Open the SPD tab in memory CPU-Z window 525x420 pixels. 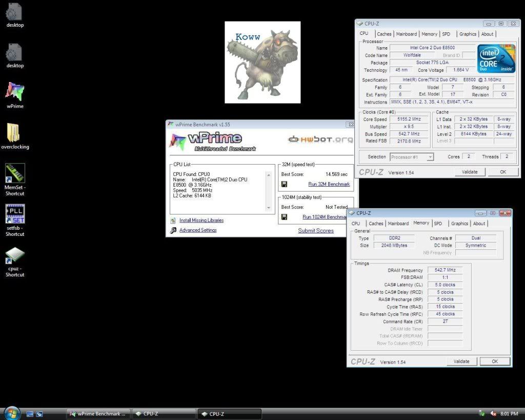click(x=438, y=224)
